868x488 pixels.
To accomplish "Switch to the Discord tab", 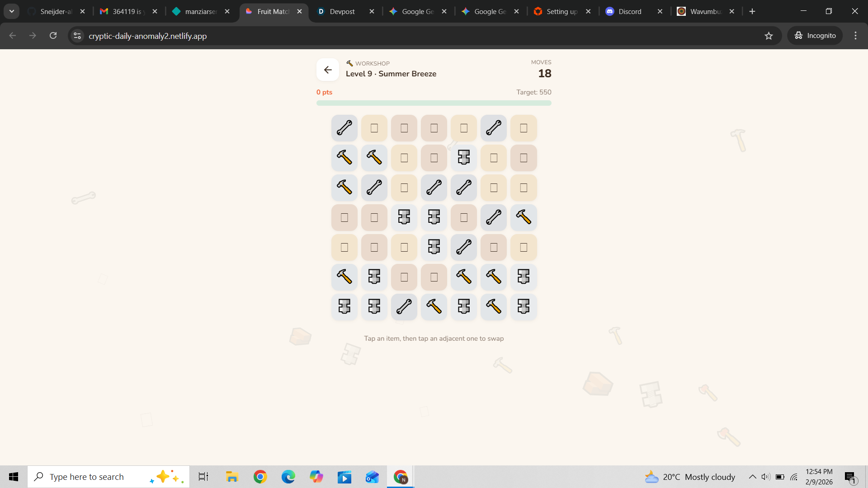I will tap(629, 11).
